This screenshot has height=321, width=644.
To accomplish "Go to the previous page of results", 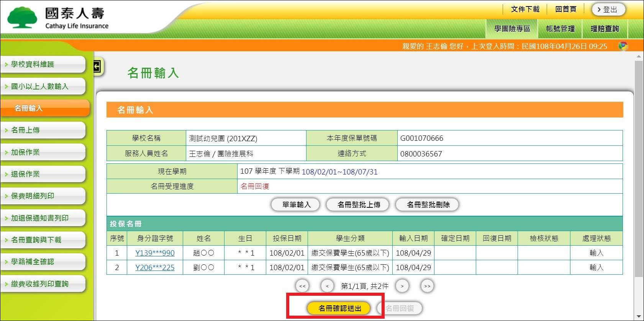I will [x=327, y=286].
